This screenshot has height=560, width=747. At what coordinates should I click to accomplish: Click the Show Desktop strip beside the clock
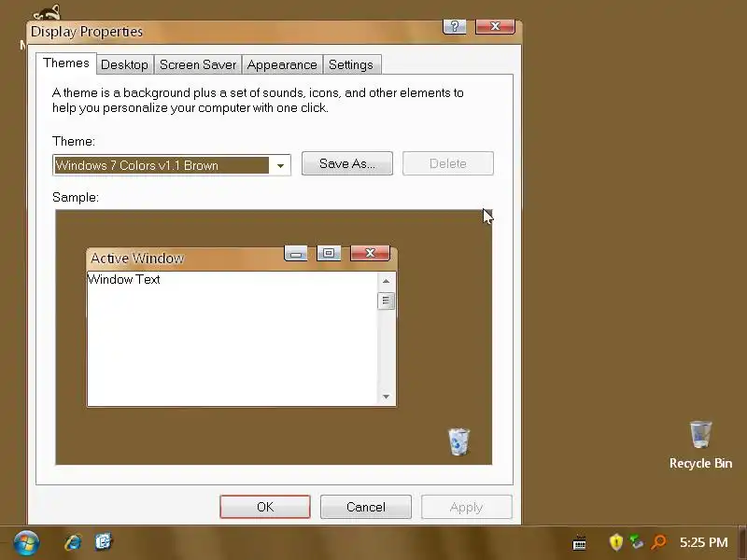tap(742, 542)
